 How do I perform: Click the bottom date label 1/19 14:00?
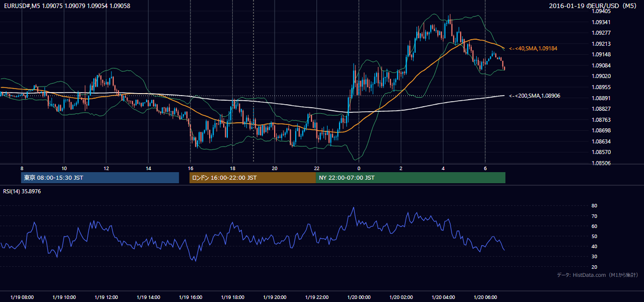148,297
